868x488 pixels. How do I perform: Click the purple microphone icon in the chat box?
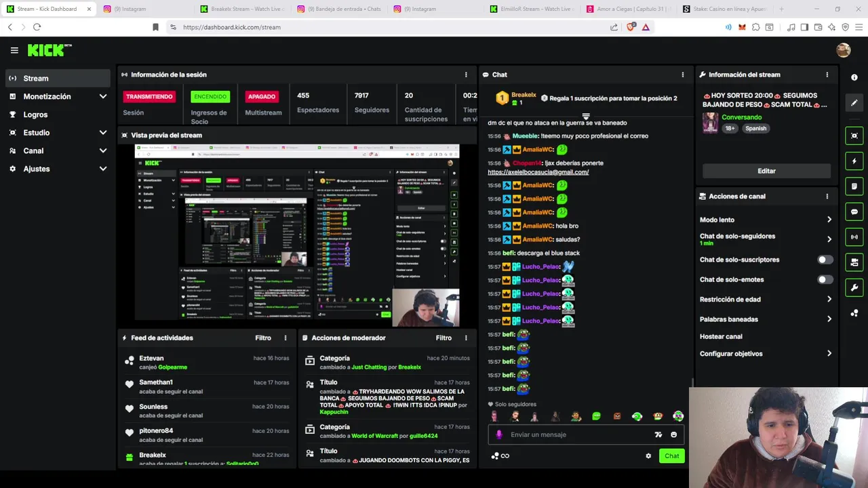click(x=500, y=434)
